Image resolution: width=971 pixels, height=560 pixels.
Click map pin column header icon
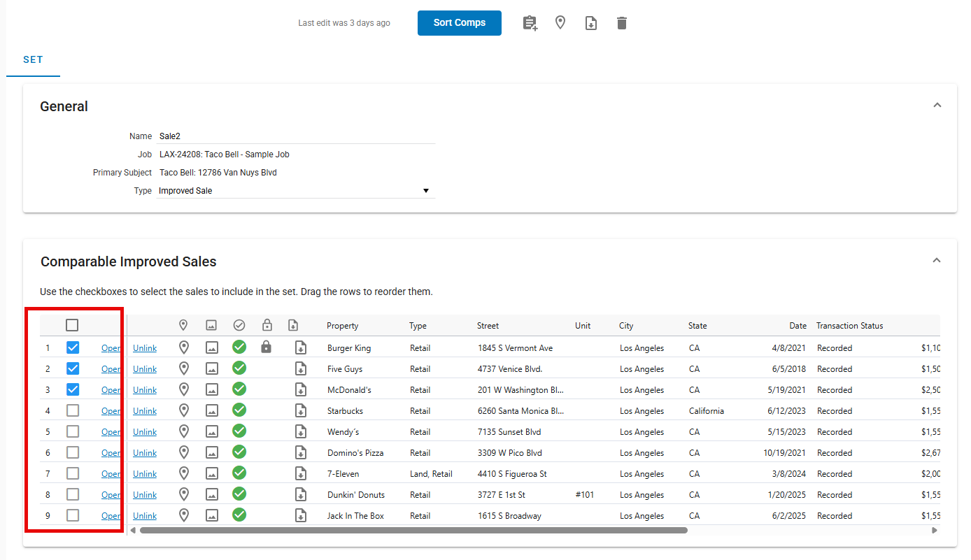(183, 325)
